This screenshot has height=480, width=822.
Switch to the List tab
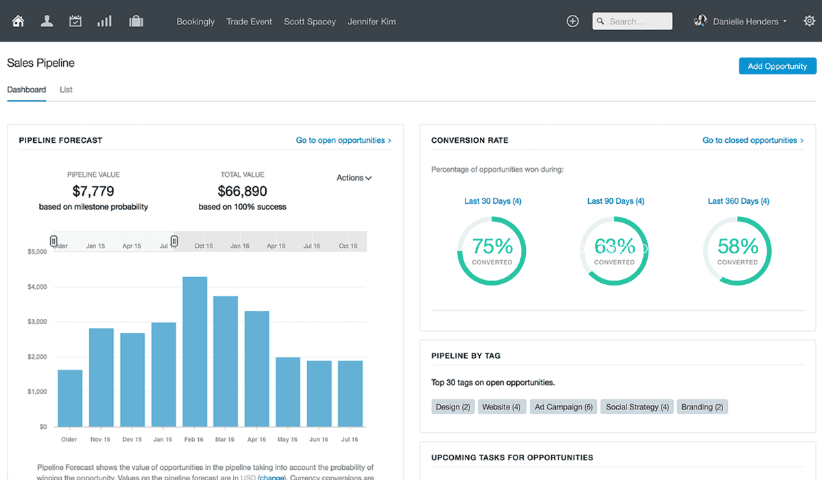tap(66, 90)
